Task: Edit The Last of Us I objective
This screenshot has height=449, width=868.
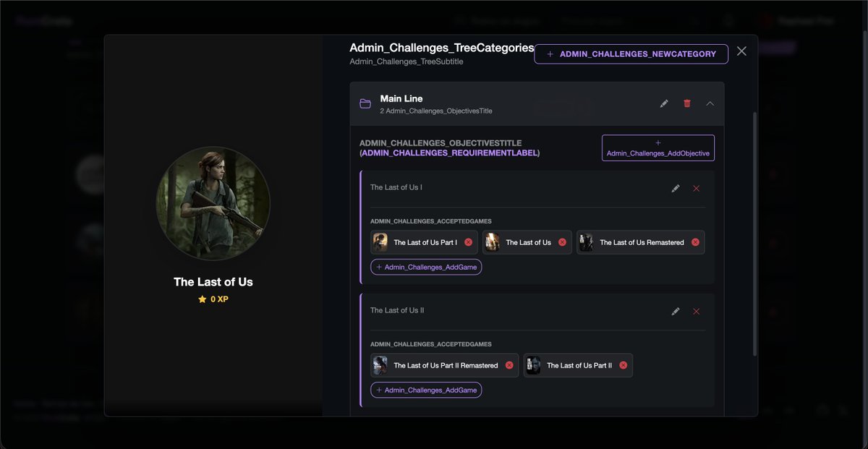Action: coord(676,188)
